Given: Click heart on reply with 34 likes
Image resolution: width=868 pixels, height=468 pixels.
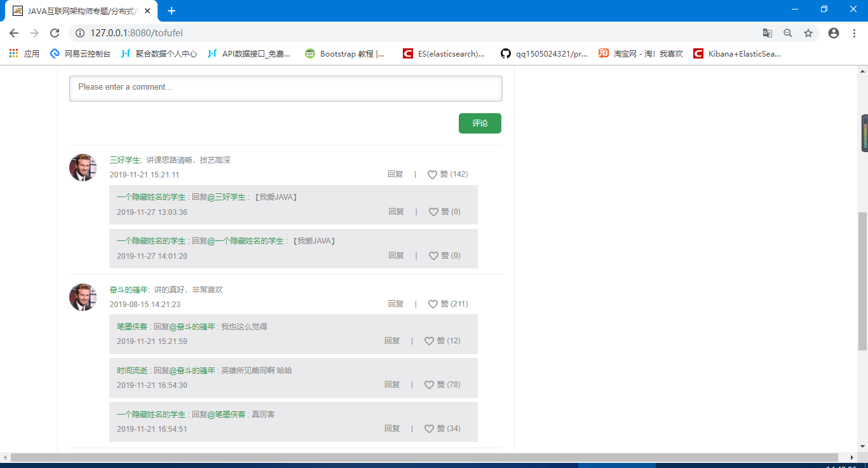Looking at the screenshot, I should [429, 429].
